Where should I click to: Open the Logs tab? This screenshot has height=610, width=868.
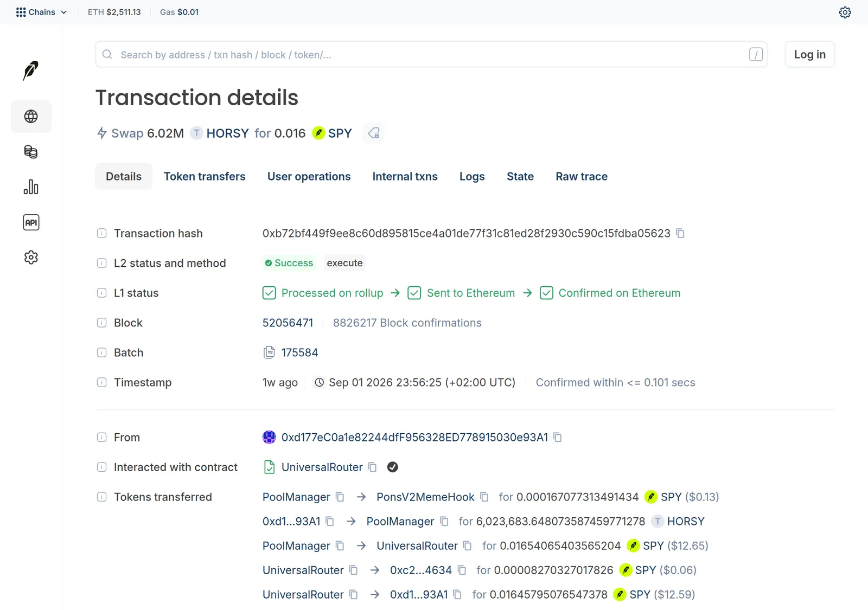472,176
